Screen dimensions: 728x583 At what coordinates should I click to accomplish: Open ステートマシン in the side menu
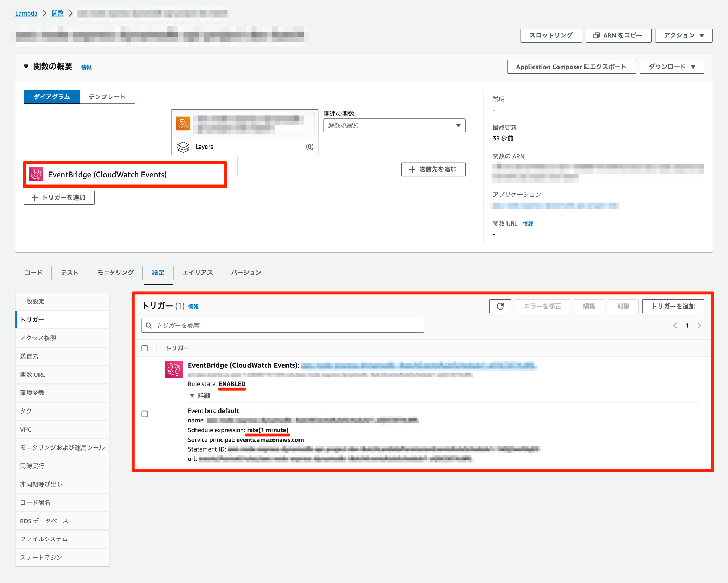[62, 557]
